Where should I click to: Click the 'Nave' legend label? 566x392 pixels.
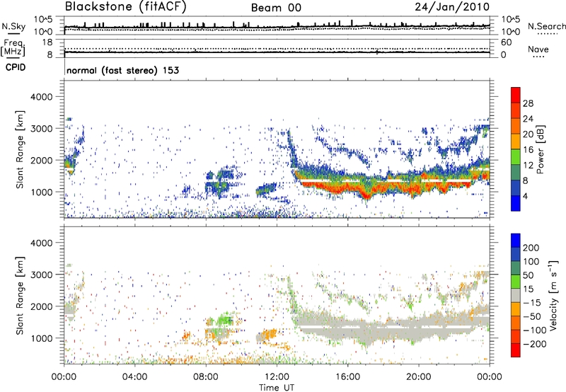pyautogui.click(x=538, y=50)
